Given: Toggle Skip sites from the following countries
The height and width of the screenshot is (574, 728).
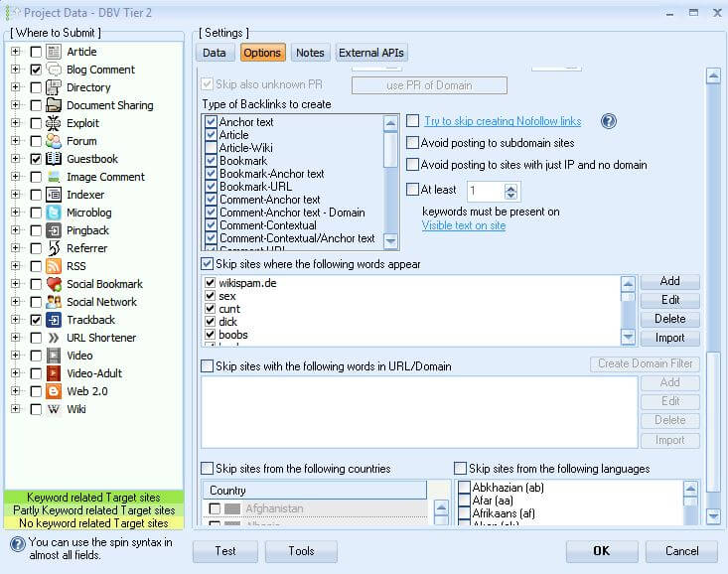Looking at the screenshot, I should 208,469.
